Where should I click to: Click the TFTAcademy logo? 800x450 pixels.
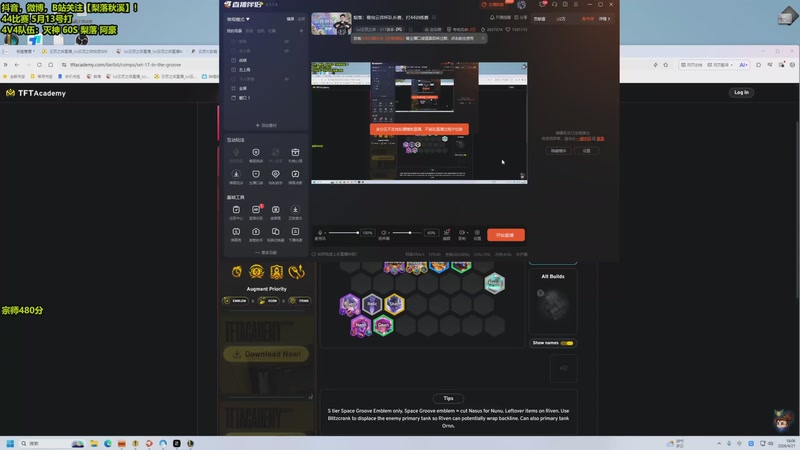(x=36, y=93)
